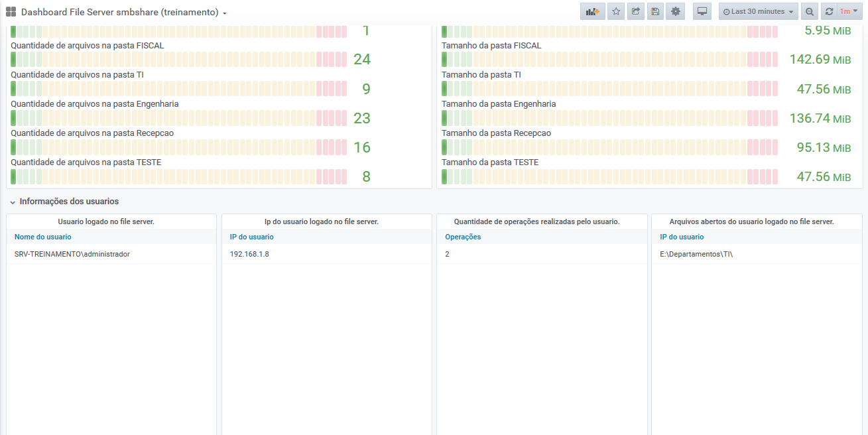The image size is (868, 435).
Task: Open the Share dashboard icon
Action: pos(636,11)
